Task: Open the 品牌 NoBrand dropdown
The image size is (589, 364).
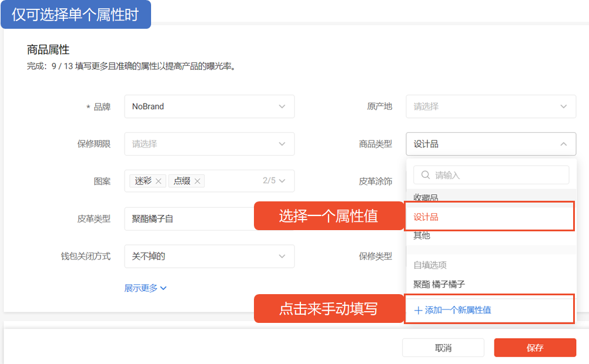Action: coord(282,107)
